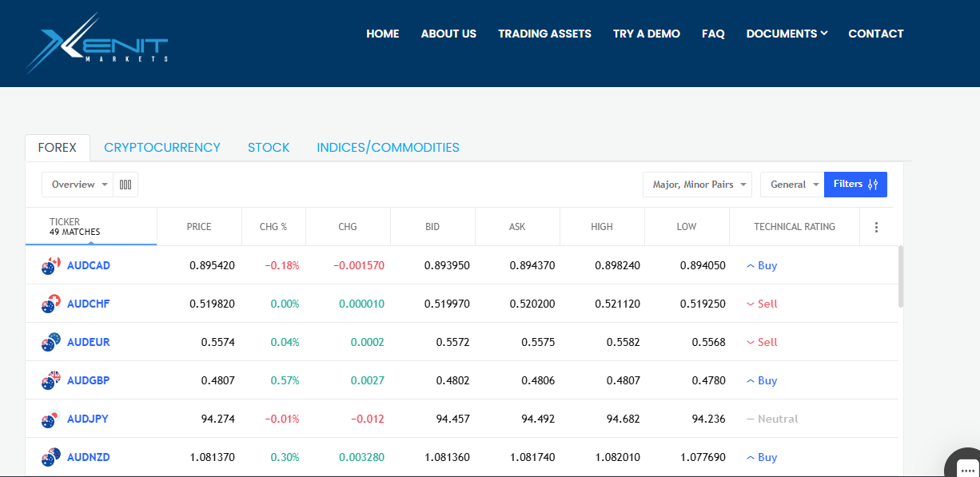Open the AUDNZD ticker link
The image size is (980, 477).
89,457
